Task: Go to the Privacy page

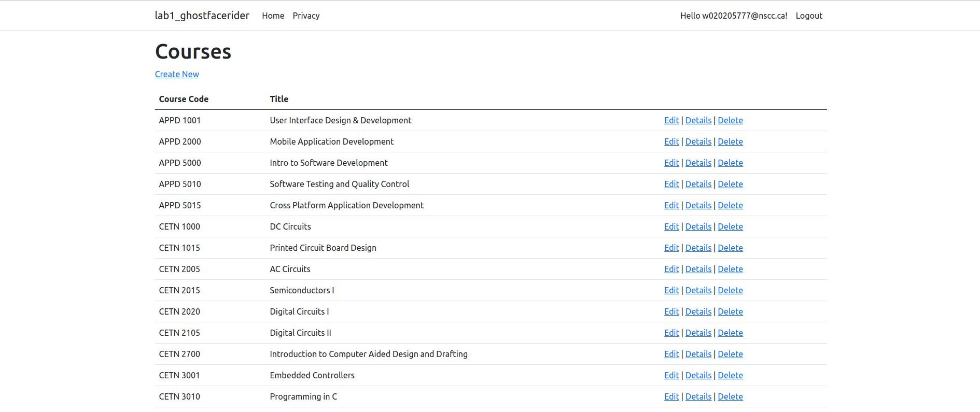Action: 306,16
